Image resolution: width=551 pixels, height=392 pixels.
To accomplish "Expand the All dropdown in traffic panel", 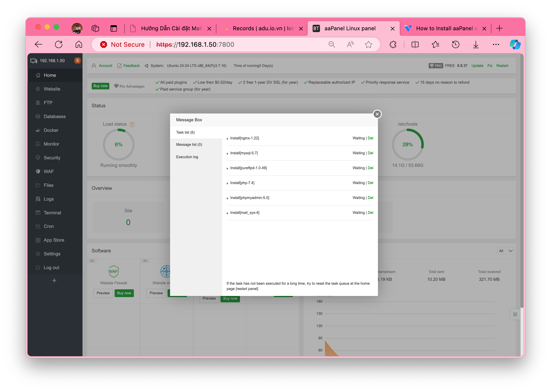I will click(505, 251).
